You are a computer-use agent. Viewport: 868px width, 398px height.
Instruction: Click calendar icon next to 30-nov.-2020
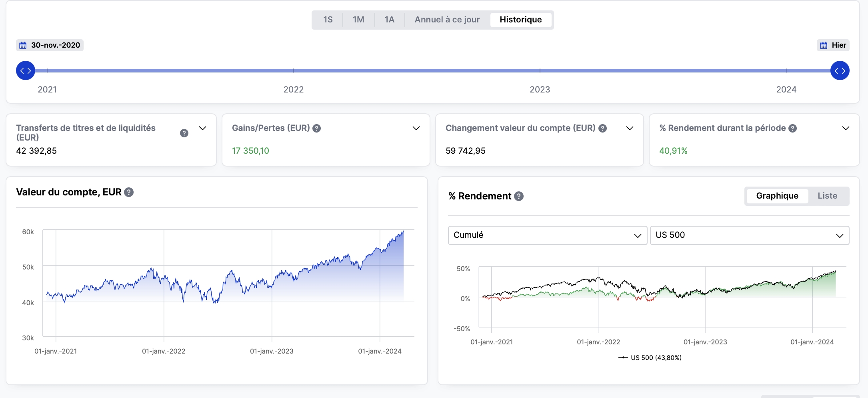pos(23,45)
